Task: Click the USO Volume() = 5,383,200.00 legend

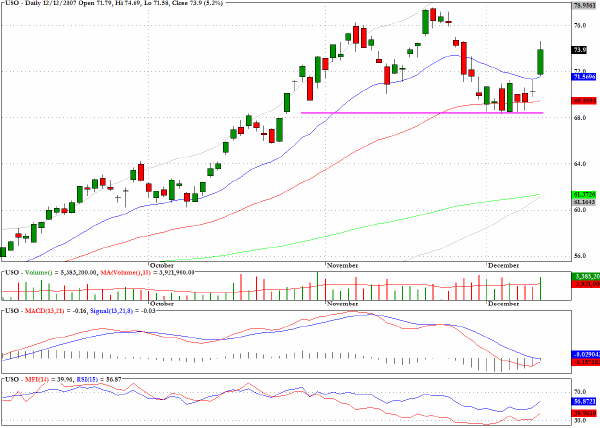Action: tap(51, 273)
